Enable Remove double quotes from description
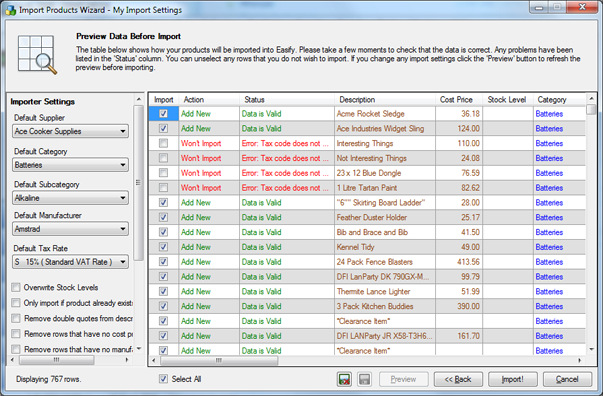603x396 pixels. (x=16, y=318)
